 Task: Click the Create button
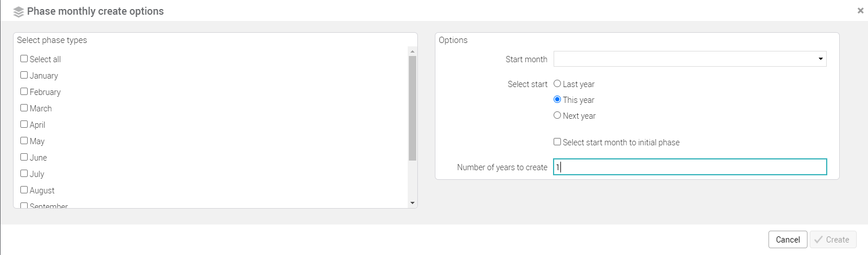[833, 240]
